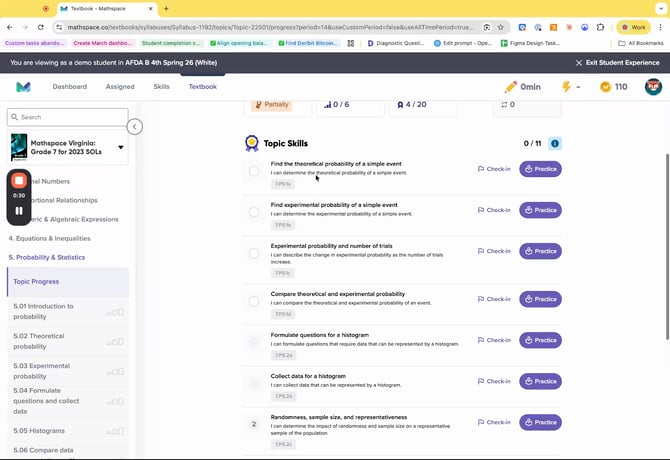Click Practice for Collect data for a histogram
The height and width of the screenshot is (460, 670).
[x=541, y=381]
